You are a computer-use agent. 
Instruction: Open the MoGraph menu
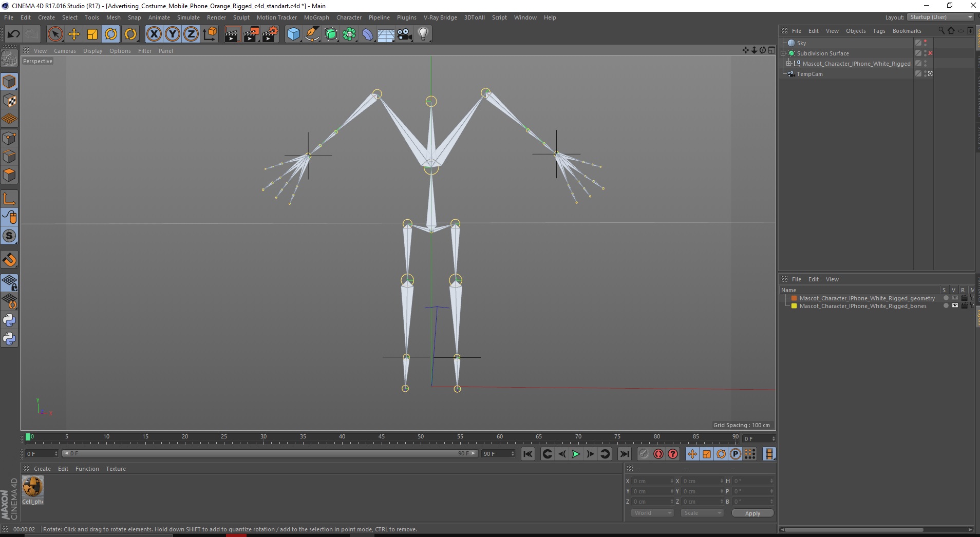pyautogui.click(x=316, y=17)
